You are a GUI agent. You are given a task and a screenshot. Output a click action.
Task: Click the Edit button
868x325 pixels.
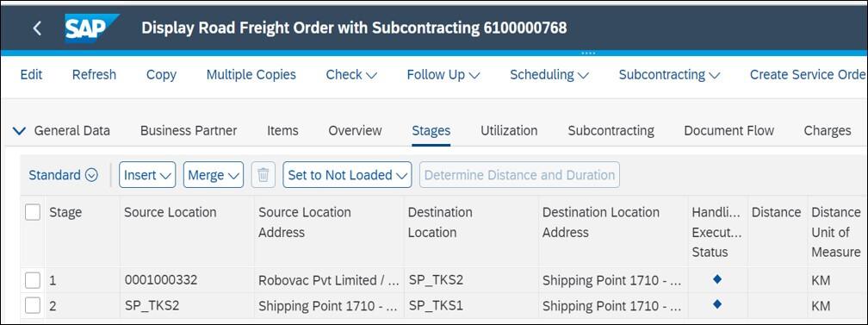pos(32,75)
